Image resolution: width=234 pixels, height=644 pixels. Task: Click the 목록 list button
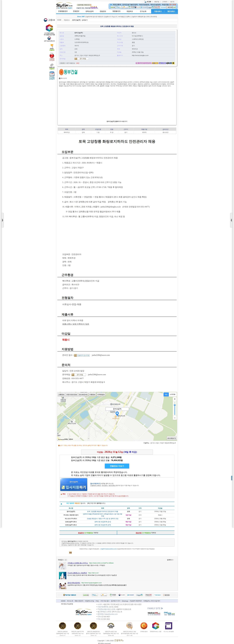pos(70,553)
